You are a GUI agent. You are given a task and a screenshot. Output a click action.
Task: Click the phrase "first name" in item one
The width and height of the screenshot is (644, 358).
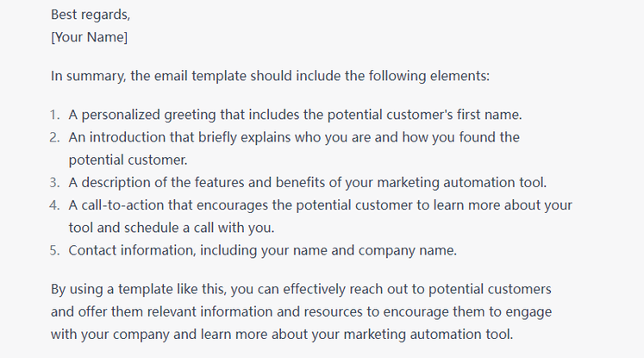pyautogui.click(x=488, y=115)
